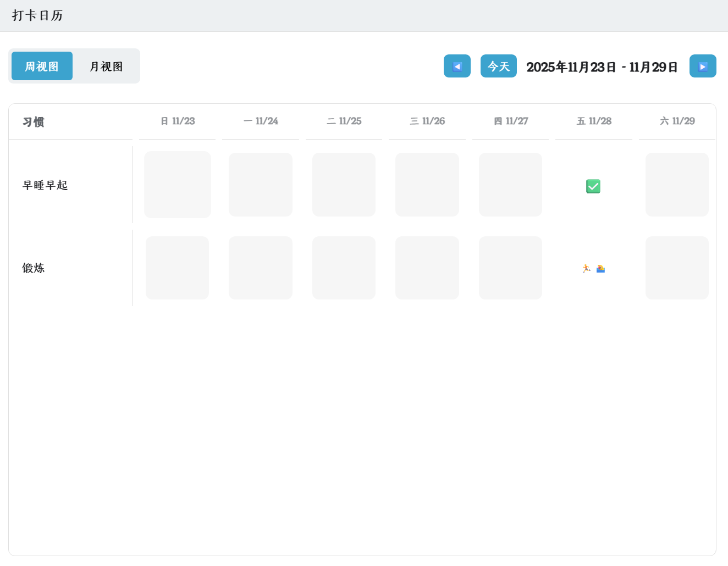The image size is (728, 566).
Task: Go to the next week with right arrow
Action: (703, 66)
